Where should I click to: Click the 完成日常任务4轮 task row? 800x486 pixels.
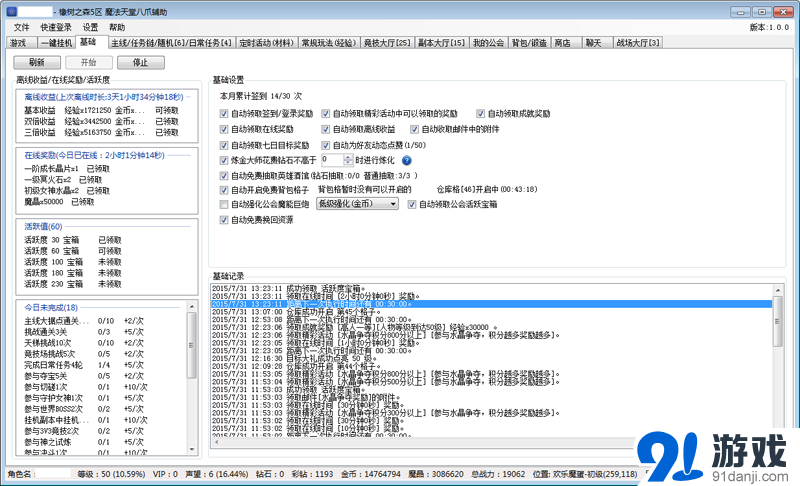[x=84, y=365]
